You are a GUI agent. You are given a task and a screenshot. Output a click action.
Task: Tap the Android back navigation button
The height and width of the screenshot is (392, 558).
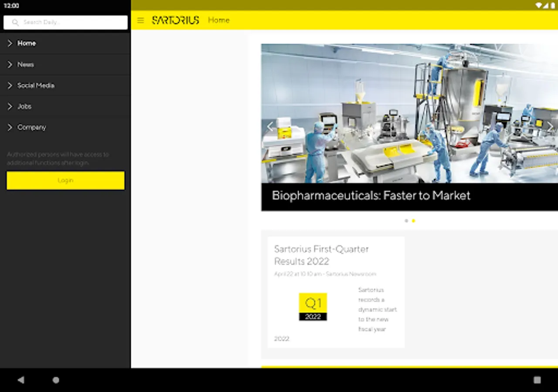[x=21, y=380]
